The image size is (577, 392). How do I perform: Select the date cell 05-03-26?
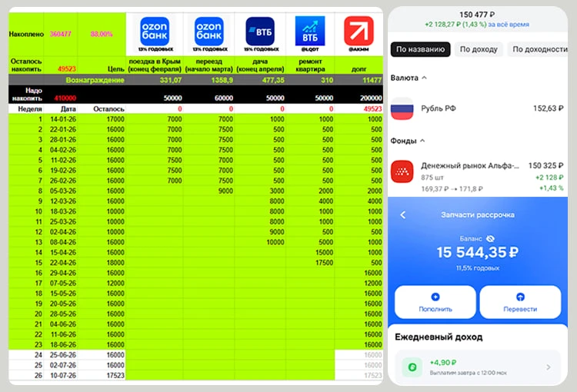[x=61, y=191]
